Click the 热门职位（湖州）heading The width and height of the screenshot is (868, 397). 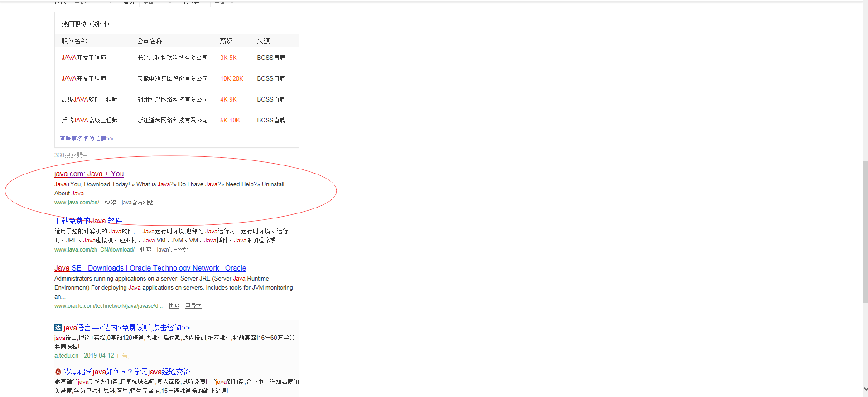[x=86, y=24]
